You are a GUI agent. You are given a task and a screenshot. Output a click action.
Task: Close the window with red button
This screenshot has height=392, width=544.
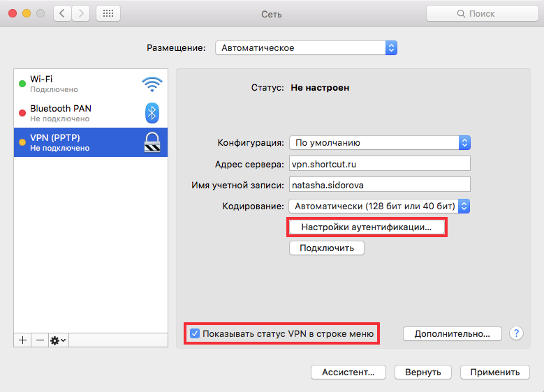point(13,13)
